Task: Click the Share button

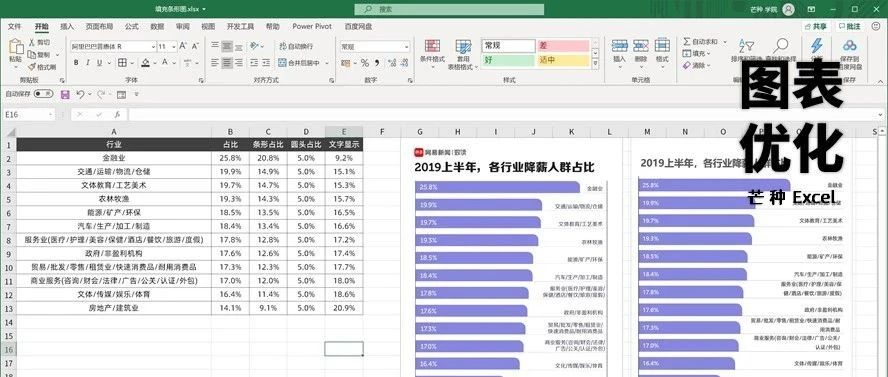Action: 816,27
